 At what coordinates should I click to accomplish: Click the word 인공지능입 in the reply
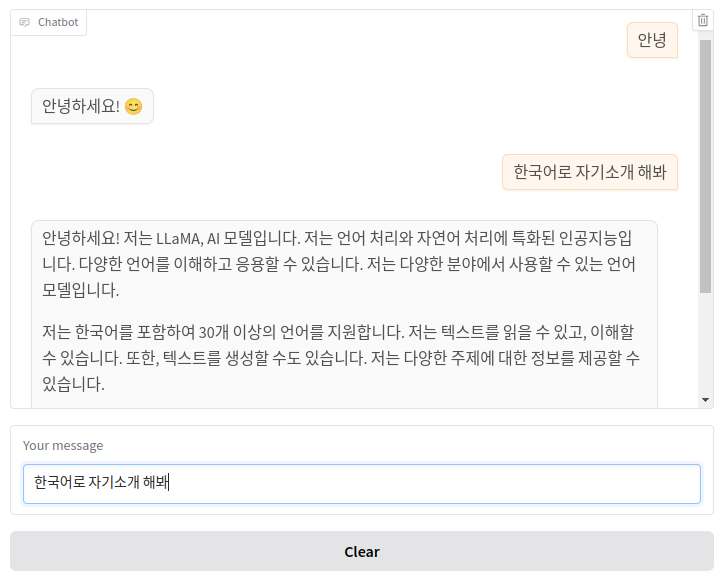click(x=595, y=238)
